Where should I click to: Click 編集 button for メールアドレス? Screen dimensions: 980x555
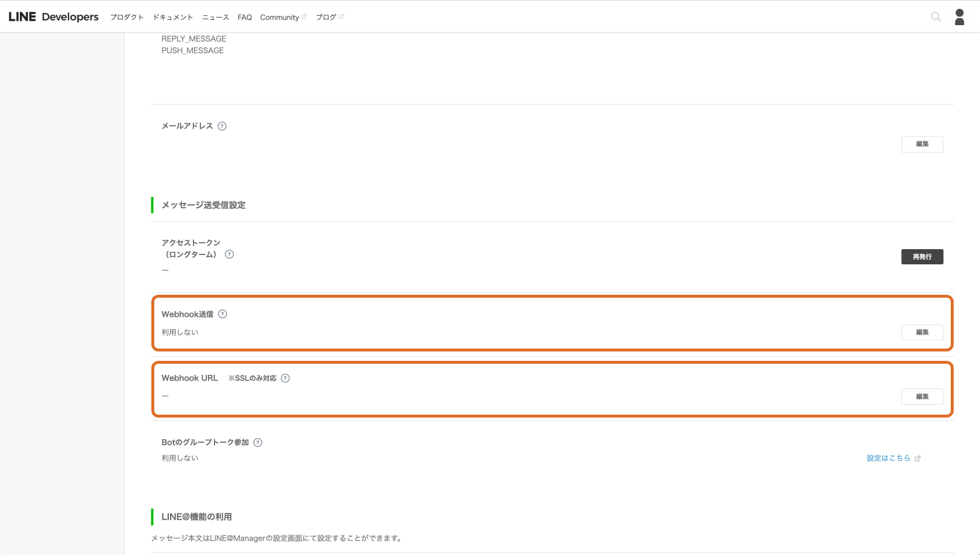922,144
